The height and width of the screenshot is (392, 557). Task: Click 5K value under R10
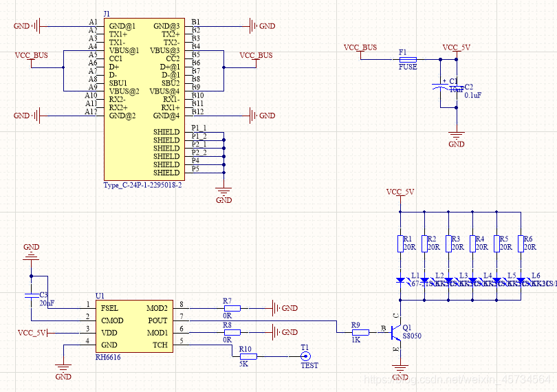click(243, 364)
